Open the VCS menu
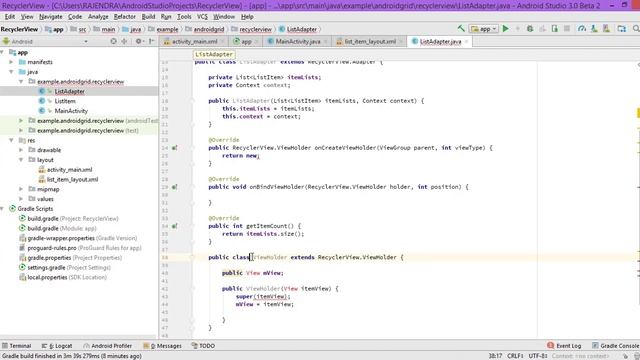The height and width of the screenshot is (360, 640). (202, 17)
